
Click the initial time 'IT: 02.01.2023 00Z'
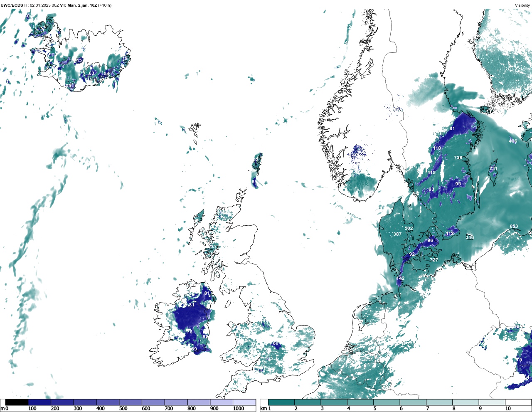(42, 5)
